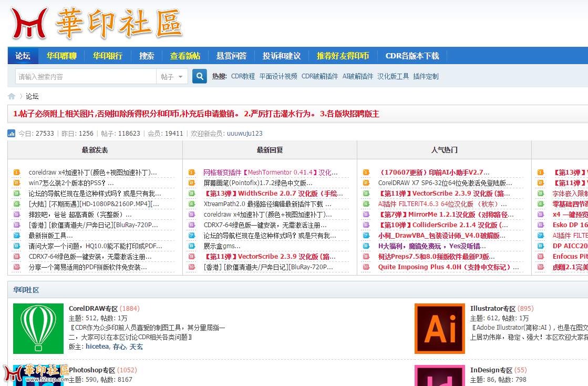The height and width of the screenshot is (386, 588).
Task: Open post coreldraw x4加速补丁 in 最新发表
Action: coord(92,172)
